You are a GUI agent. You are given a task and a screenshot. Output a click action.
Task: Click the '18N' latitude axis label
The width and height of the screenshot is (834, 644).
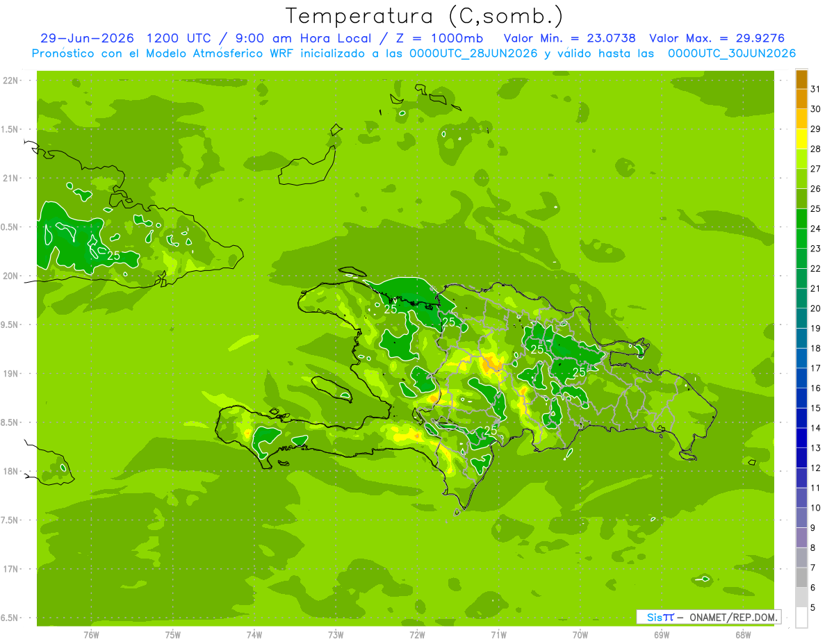click(x=12, y=471)
